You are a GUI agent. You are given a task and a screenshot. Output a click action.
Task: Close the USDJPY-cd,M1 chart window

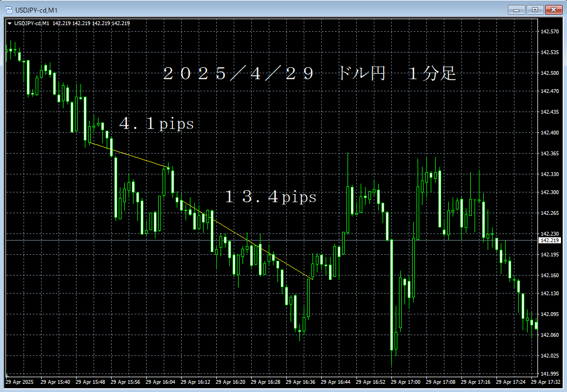click(553, 10)
